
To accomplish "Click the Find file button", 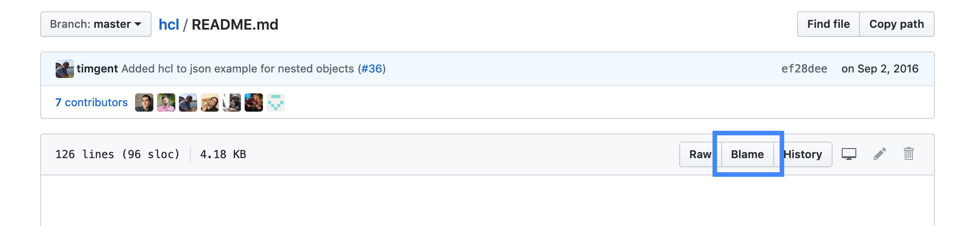I will pos(828,24).
